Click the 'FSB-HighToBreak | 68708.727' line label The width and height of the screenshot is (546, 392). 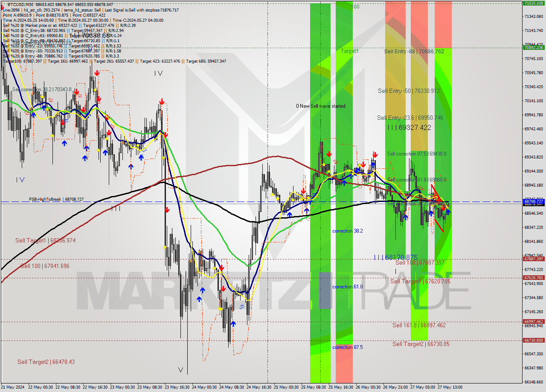click(56, 199)
